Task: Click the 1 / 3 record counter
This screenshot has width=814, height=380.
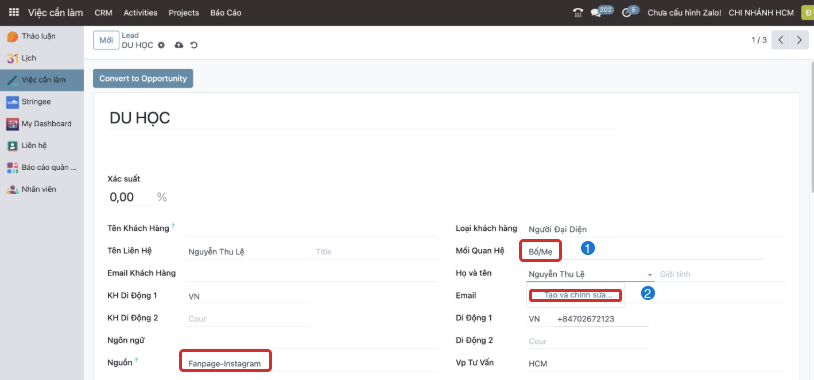Action: coord(759,40)
